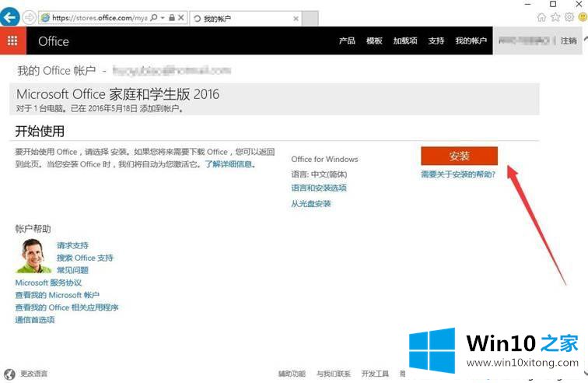Click the Office logo text
This screenshot has width=588, height=383.
[54, 41]
